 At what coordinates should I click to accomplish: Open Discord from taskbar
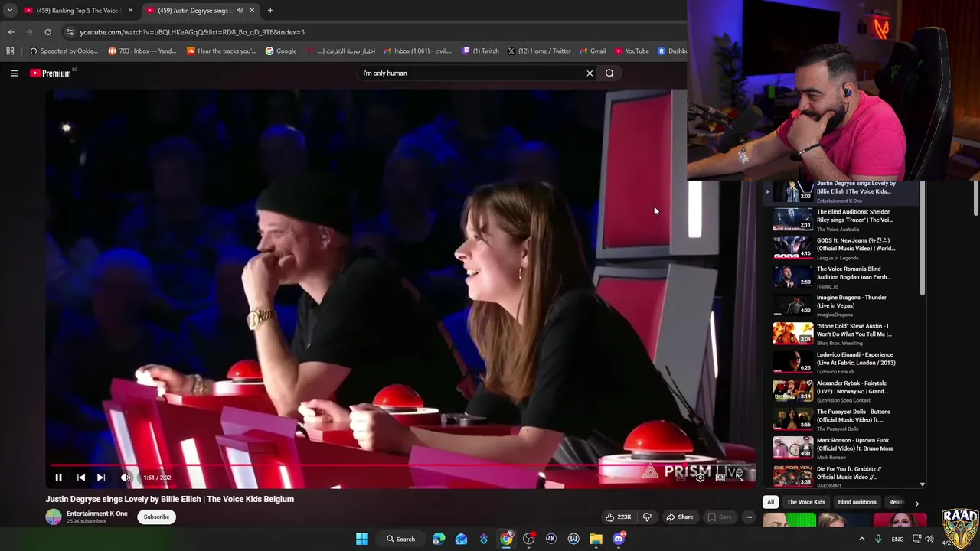(x=619, y=539)
